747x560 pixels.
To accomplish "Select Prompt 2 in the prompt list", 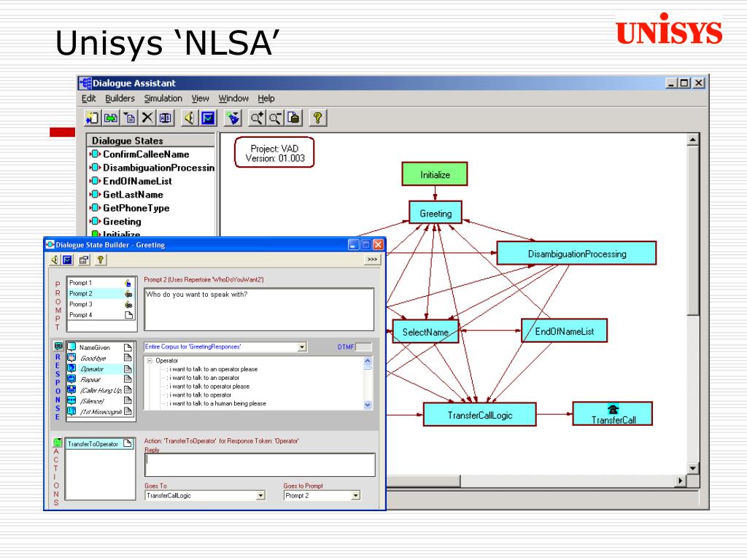I will pyautogui.click(x=101, y=294).
